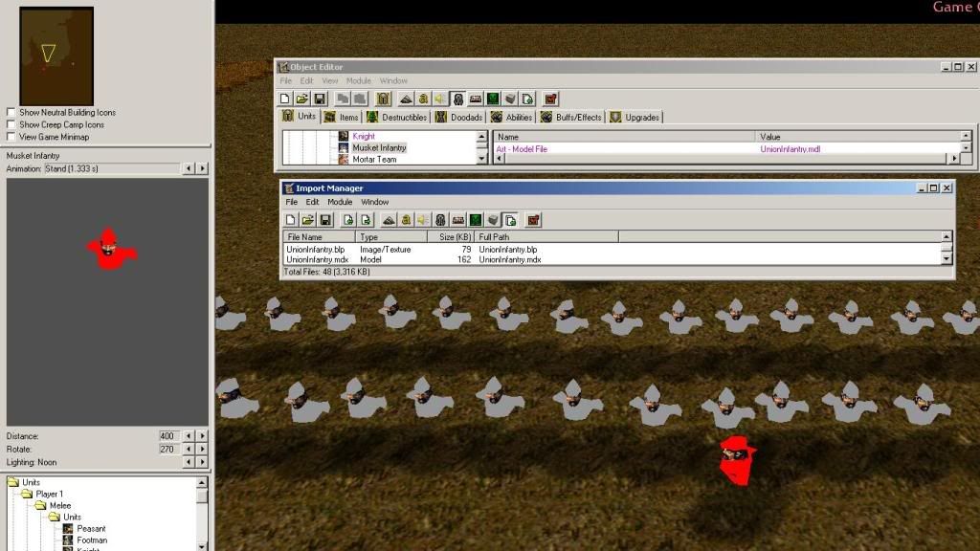Toggle View Game Minimap checkbox
The width and height of the screenshot is (980, 551).
click(x=11, y=136)
